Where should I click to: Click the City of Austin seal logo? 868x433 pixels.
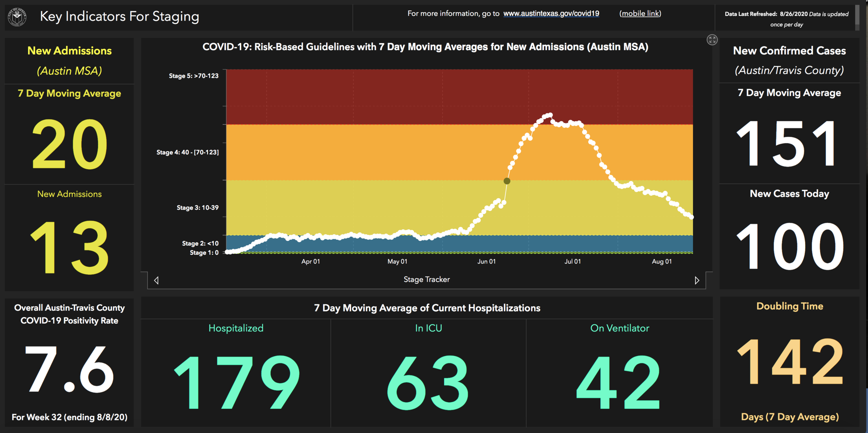coord(17,17)
